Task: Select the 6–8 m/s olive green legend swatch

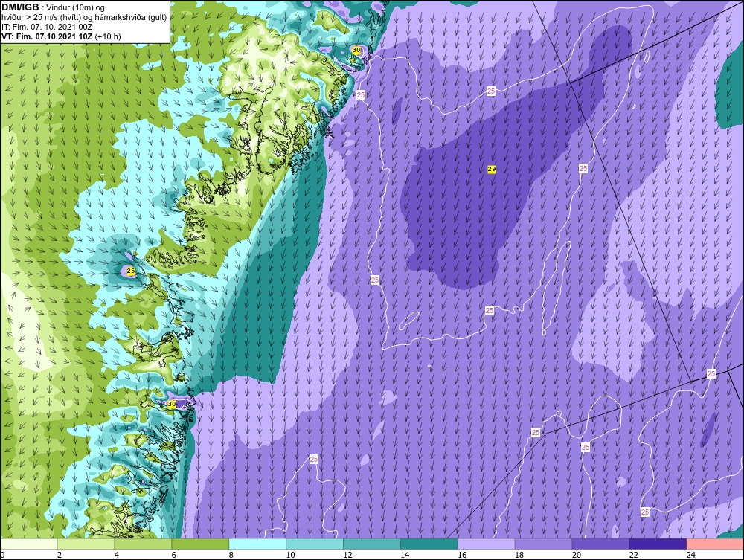Action: 200,544
